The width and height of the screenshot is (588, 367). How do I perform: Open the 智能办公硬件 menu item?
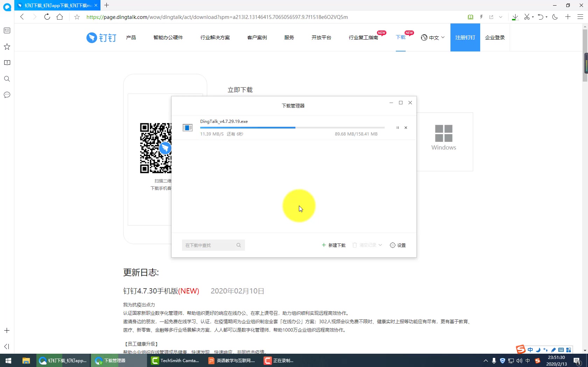(x=168, y=37)
